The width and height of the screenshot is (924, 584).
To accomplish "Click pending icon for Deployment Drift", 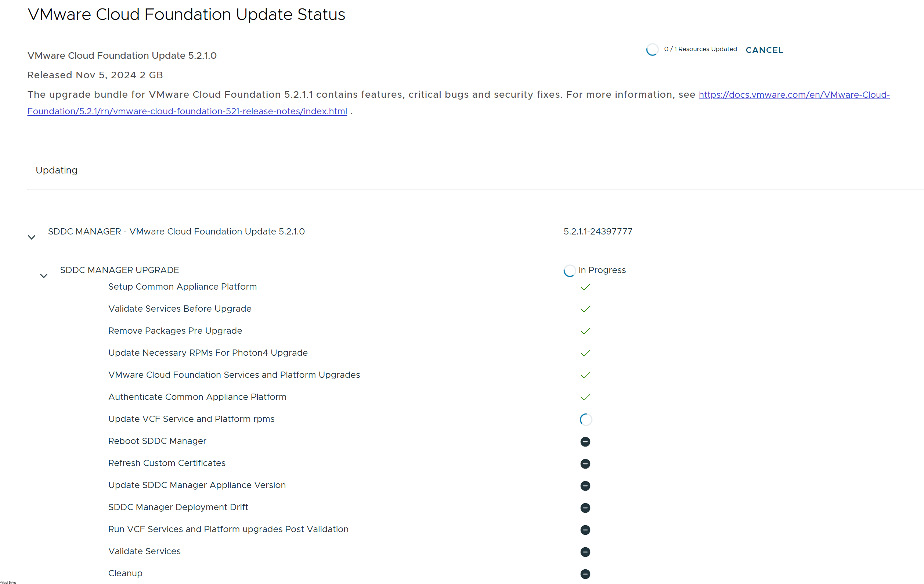I will (x=585, y=508).
